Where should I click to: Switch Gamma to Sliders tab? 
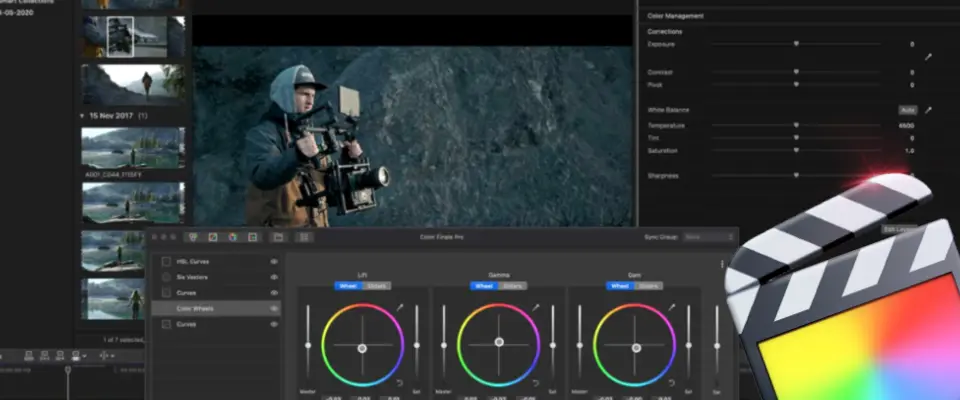(x=512, y=286)
